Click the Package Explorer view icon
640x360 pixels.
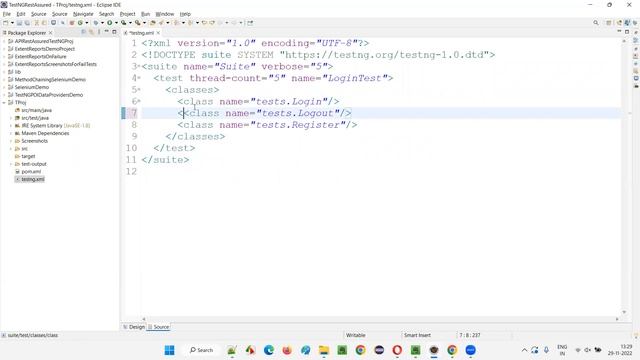[4, 33]
